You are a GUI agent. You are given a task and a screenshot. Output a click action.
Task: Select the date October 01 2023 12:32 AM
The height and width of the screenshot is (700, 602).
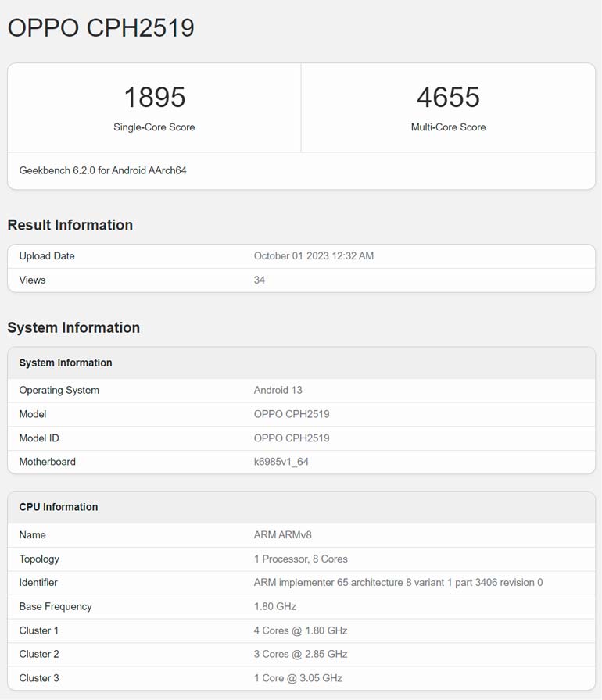(x=314, y=256)
